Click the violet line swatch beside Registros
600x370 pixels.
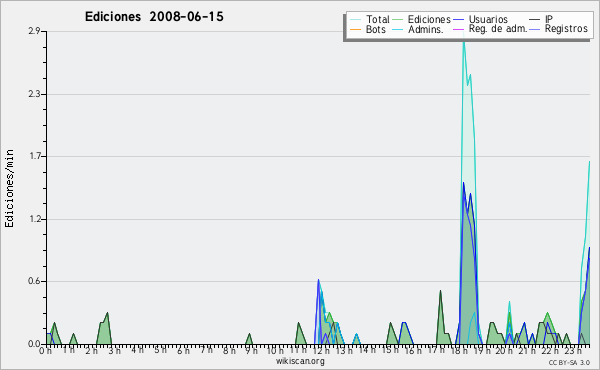[x=535, y=29]
